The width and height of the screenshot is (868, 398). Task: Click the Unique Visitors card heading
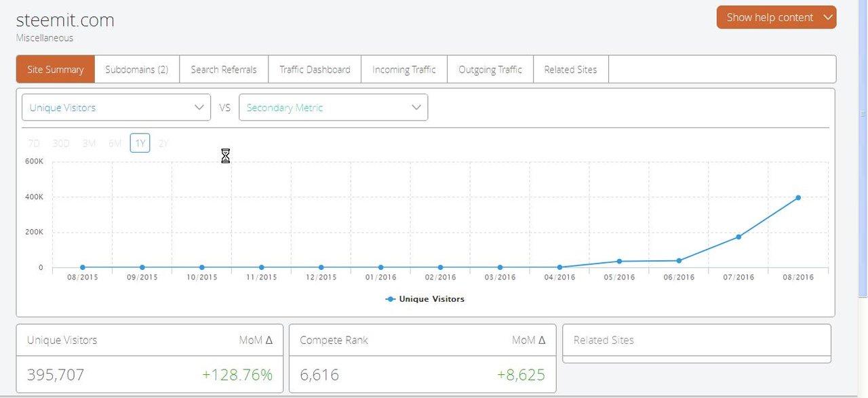[62, 340]
